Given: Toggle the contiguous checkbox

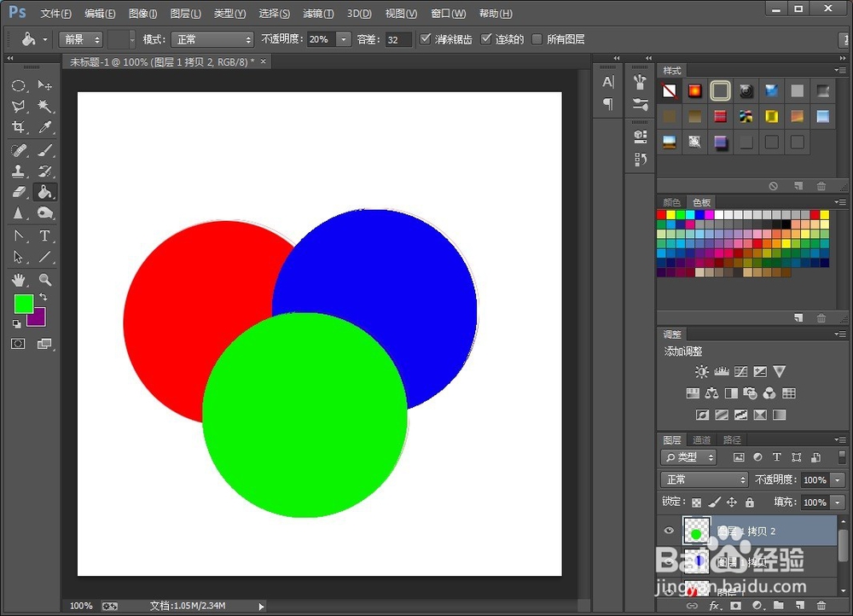Looking at the screenshot, I should [486, 38].
